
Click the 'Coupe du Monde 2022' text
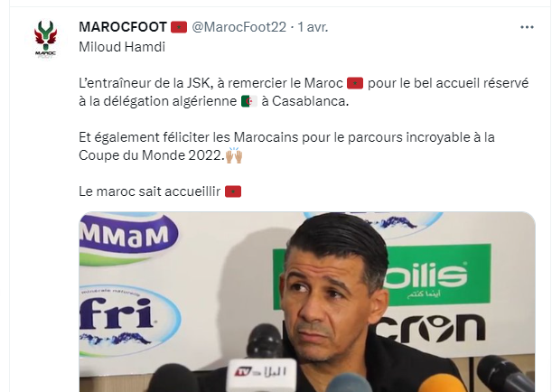[152, 155]
